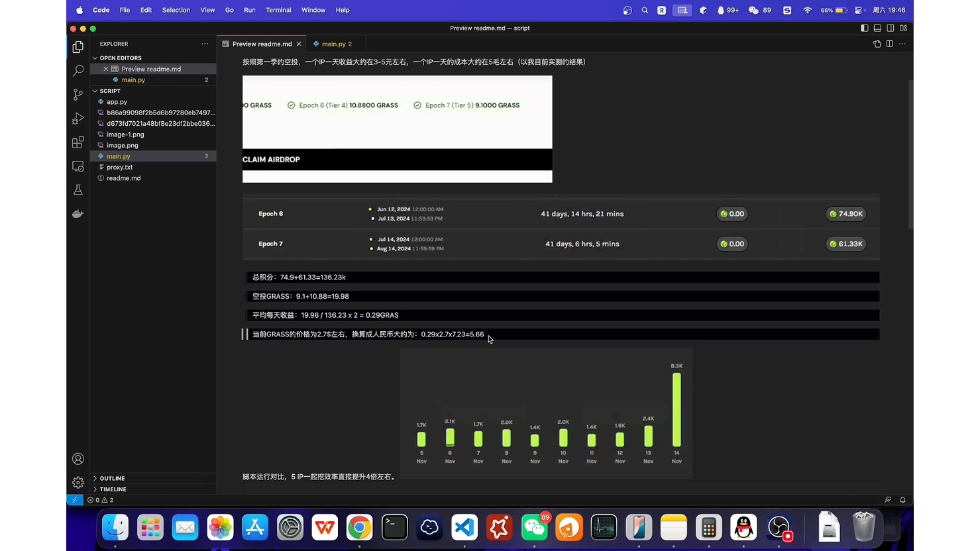The image size is (980, 551).
Task: Open the Accounts menu icon
Action: (x=78, y=459)
